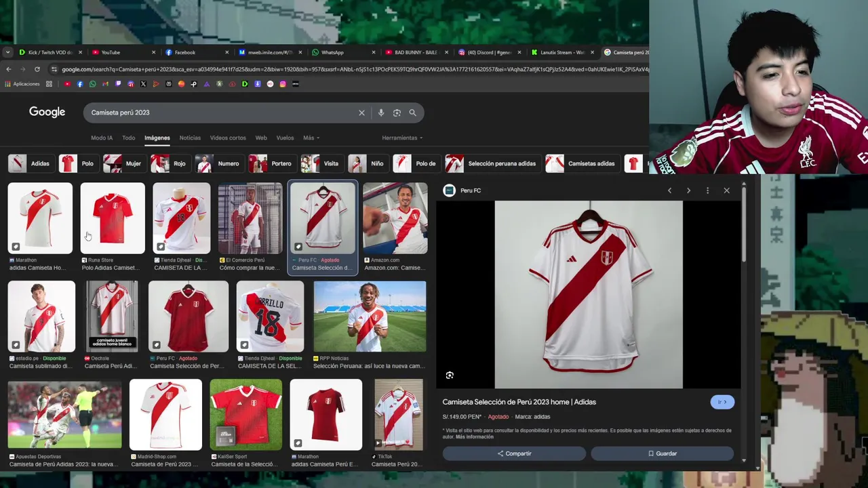Open the Instagram bookmark icon
The image size is (868, 488).
283,84
